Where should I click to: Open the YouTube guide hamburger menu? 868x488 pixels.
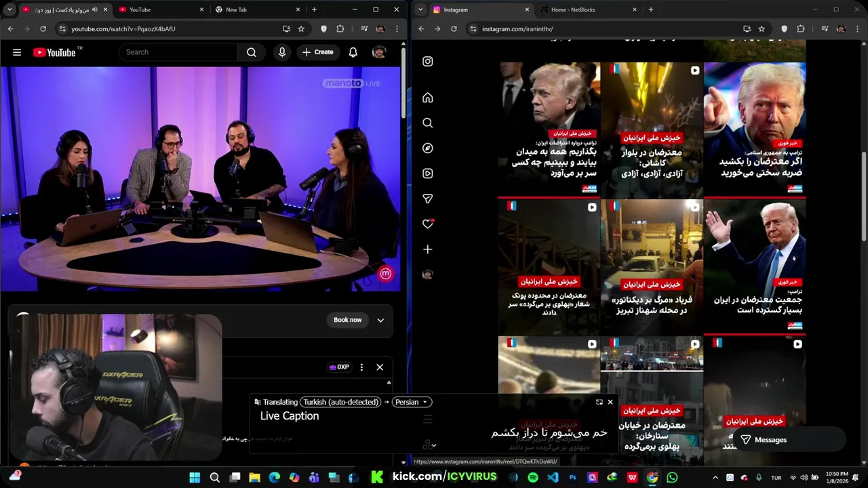click(x=17, y=52)
